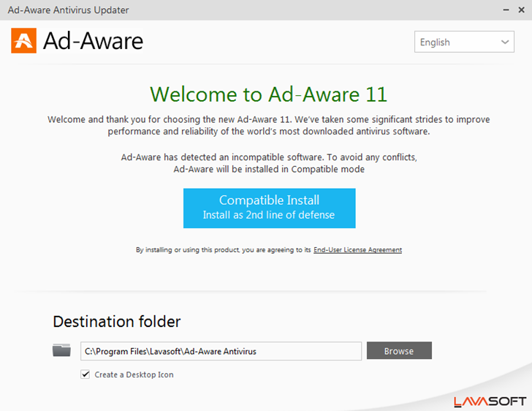Viewport: 532px width, 411px height.
Task: Click the orange Ad-Aware logo icon
Action: pos(23,41)
